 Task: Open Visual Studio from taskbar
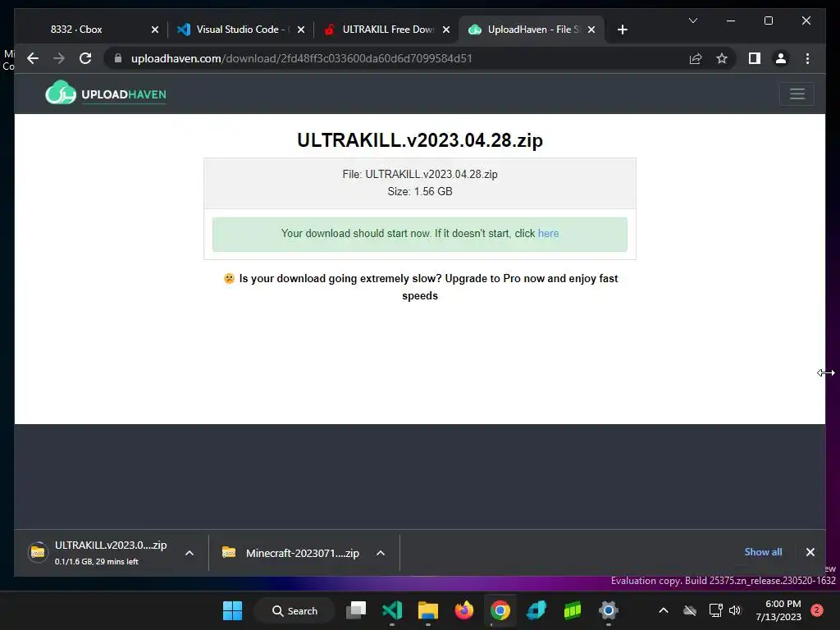[x=391, y=610]
